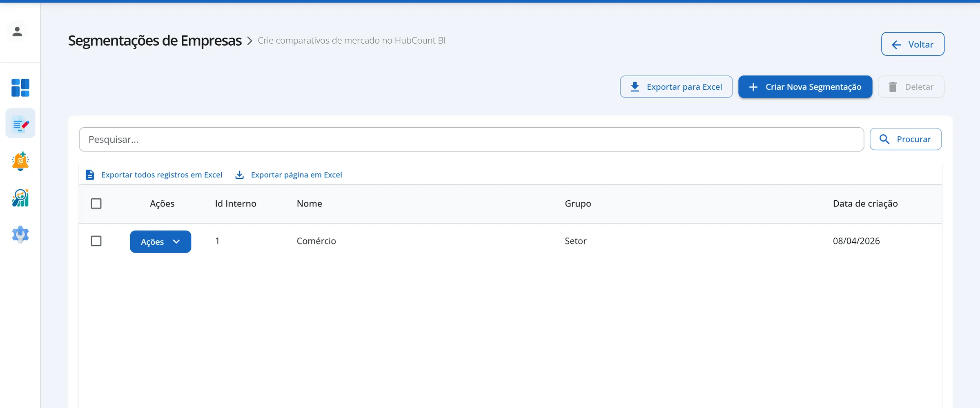Click the Deletar trash button

click(911, 87)
